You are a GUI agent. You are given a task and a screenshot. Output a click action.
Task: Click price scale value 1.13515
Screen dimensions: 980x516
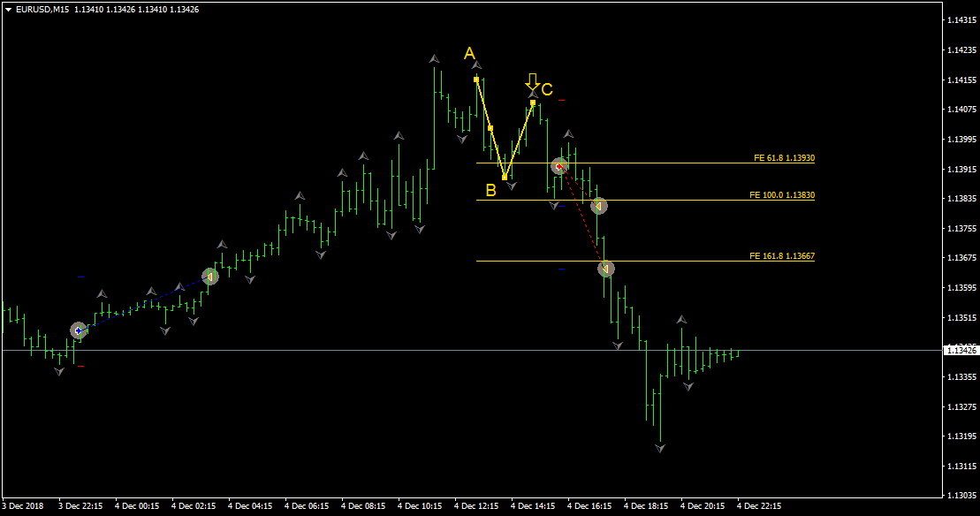point(961,318)
